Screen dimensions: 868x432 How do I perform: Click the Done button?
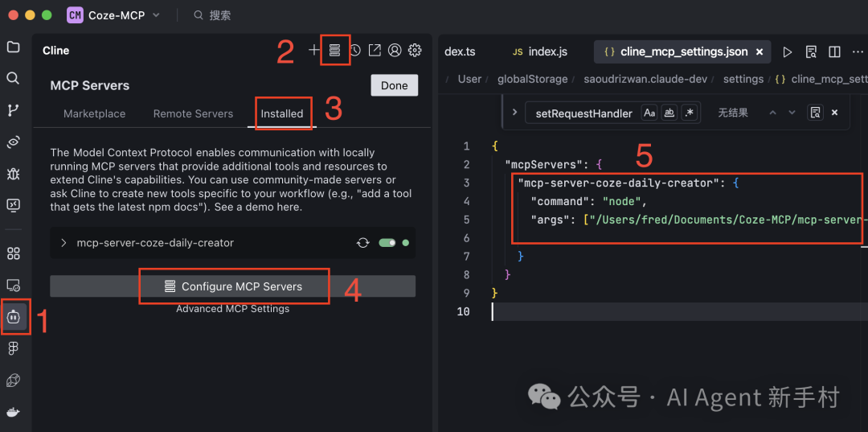click(x=394, y=85)
